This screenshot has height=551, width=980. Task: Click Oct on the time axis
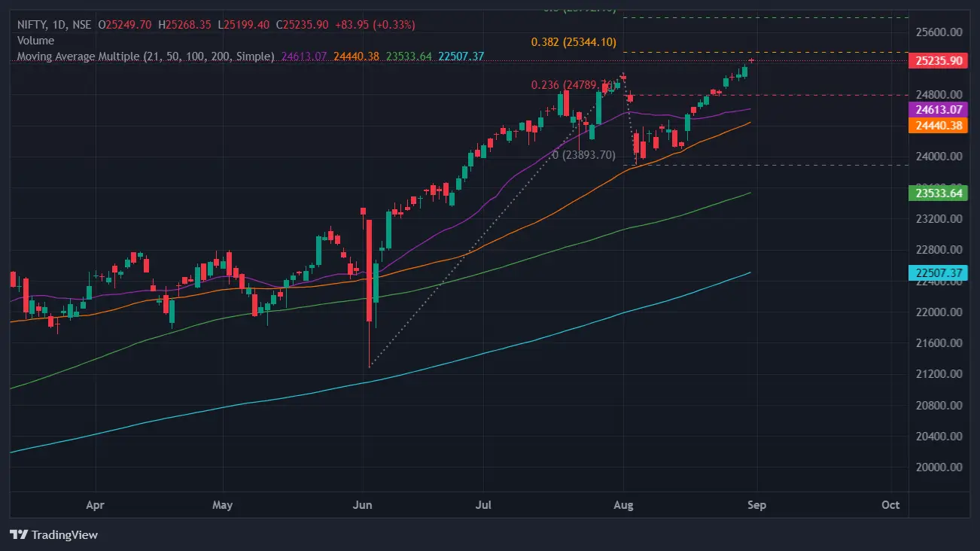coord(890,505)
